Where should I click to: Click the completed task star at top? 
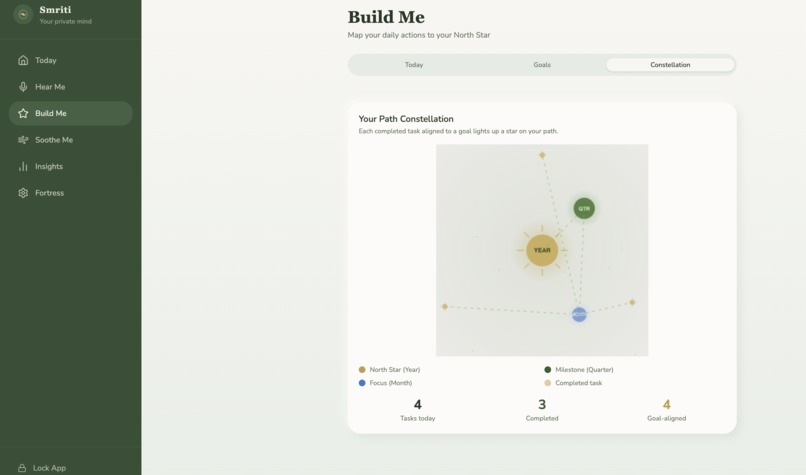542,155
